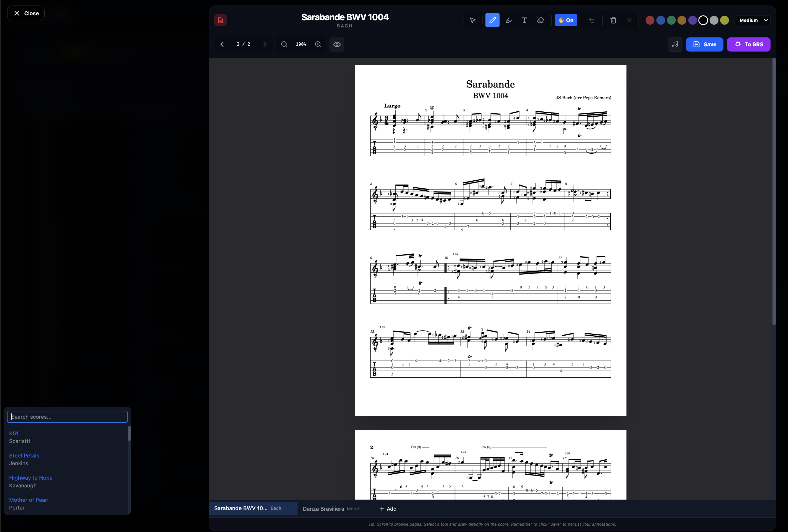The width and height of the screenshot is (788, 532).
Task: Open the Medium stroke width dropdown
Action: 753,20
